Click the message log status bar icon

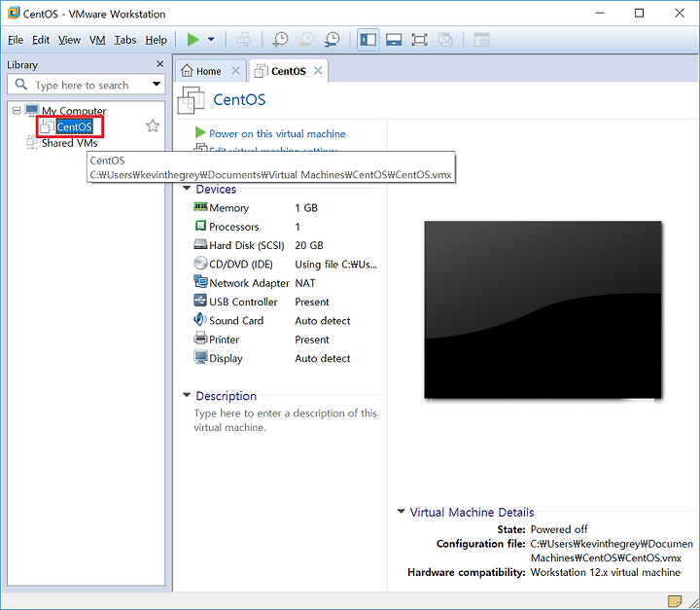click(675, 601)
